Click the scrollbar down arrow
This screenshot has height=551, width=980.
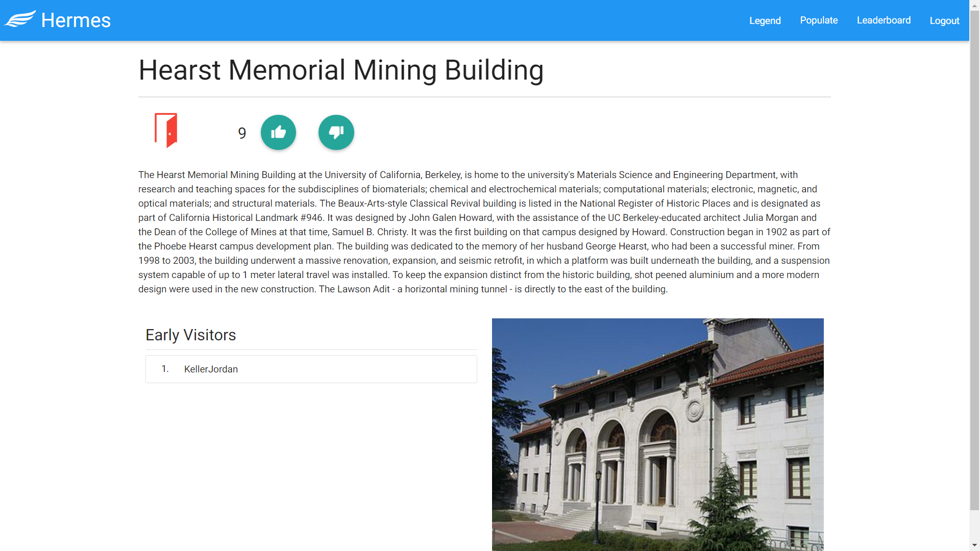point(974,545)
